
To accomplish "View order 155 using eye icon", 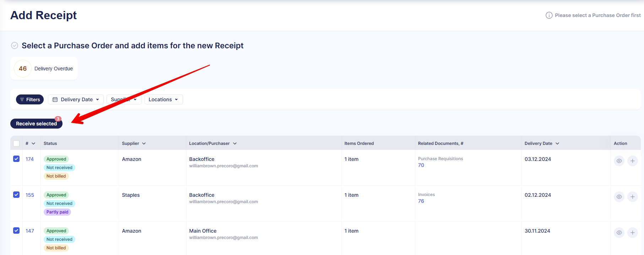I will pos(619,197).
